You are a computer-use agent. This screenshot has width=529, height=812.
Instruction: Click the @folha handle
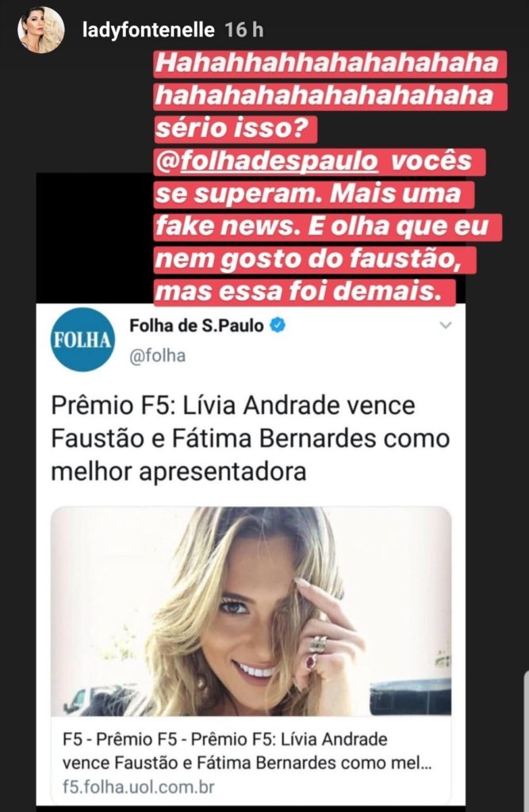click(158, 356)
